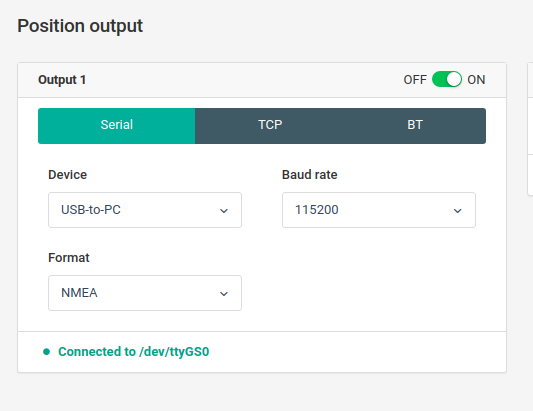The image size is (533, 411).
Task: Click the Connected to /dev/ttyGS0 status text
Action: click(134, 352)
